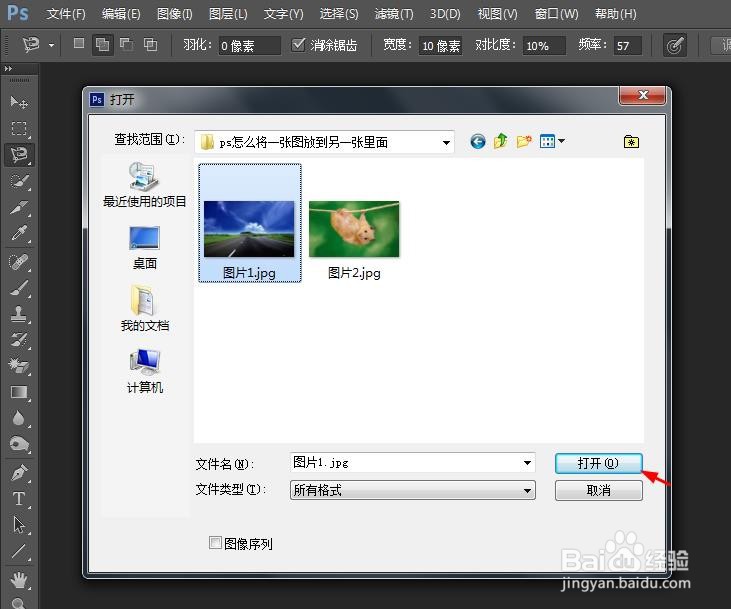Open the 滤镜(T) menu
Image resolution: width=731 pixels, height=609 pixels.
[394, 14]
